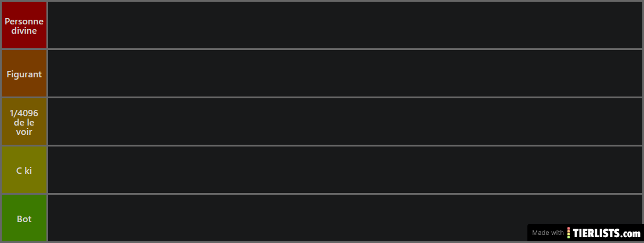Screen dimensions: 644x243
Task: Click the ".com" part of the watermark
Action: point(631,234)
